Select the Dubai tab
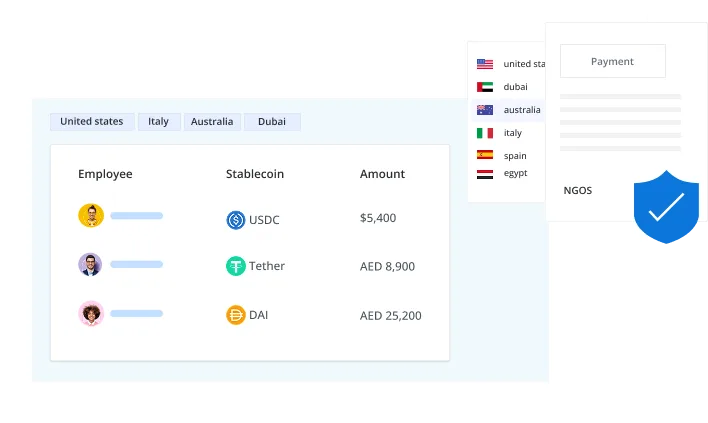 tap(272, 121)
